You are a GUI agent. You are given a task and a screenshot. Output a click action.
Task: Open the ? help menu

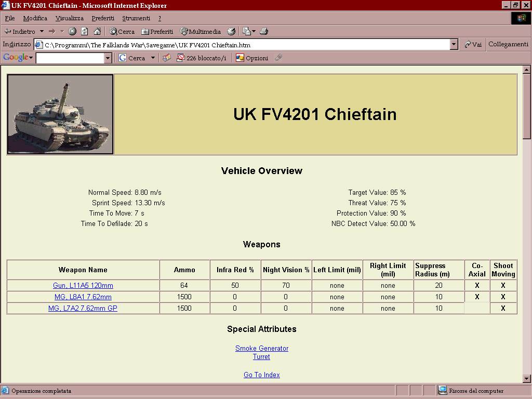tap(159, 18)
